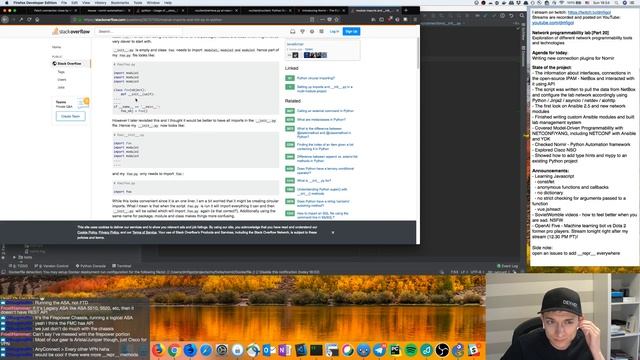Switch to the python usage of __init__ tab

[160, 10]
